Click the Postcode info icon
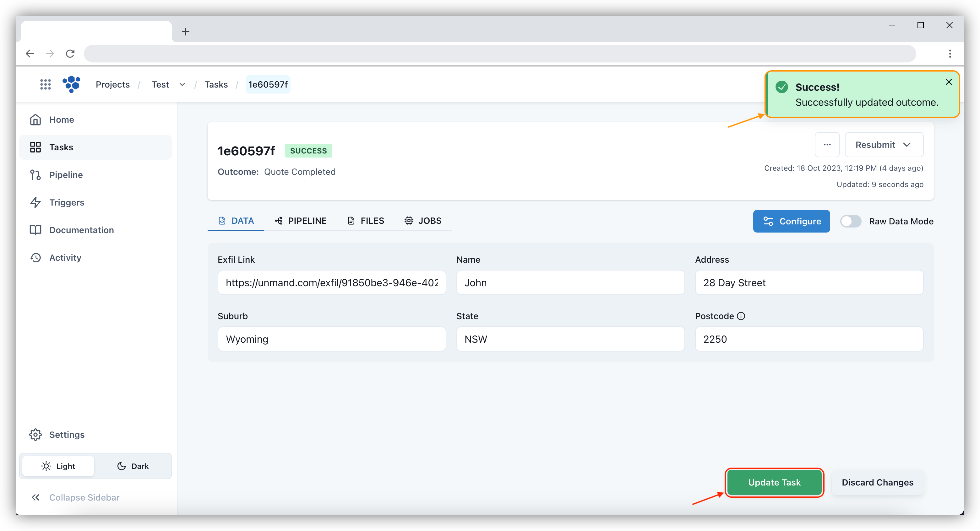980x531 pixels. tap(740, 316)
